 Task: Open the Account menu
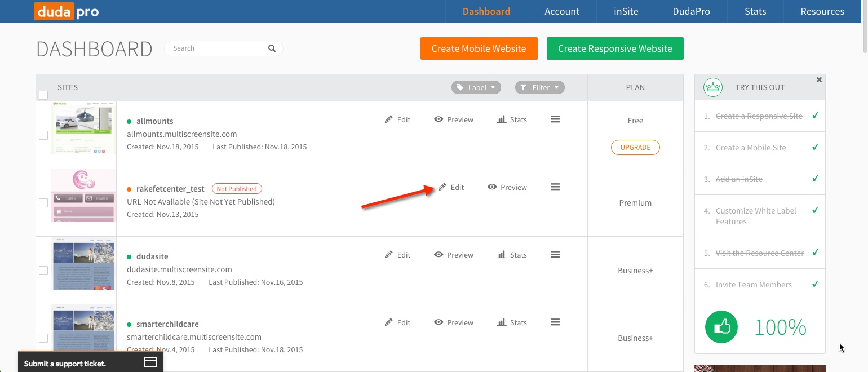click(x=562, y=11)
